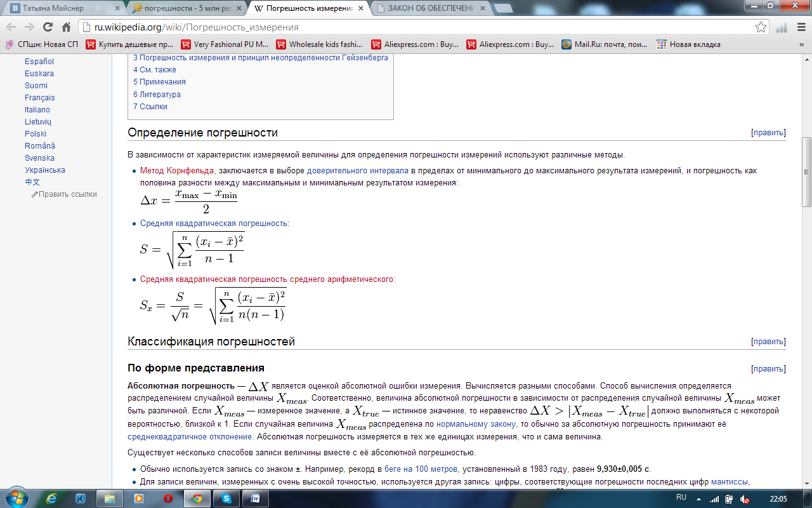Click 'Править ссылки' with pencil icon
Image resolution: width=812 pixels, height=508 pixels.
coord(64,194)
